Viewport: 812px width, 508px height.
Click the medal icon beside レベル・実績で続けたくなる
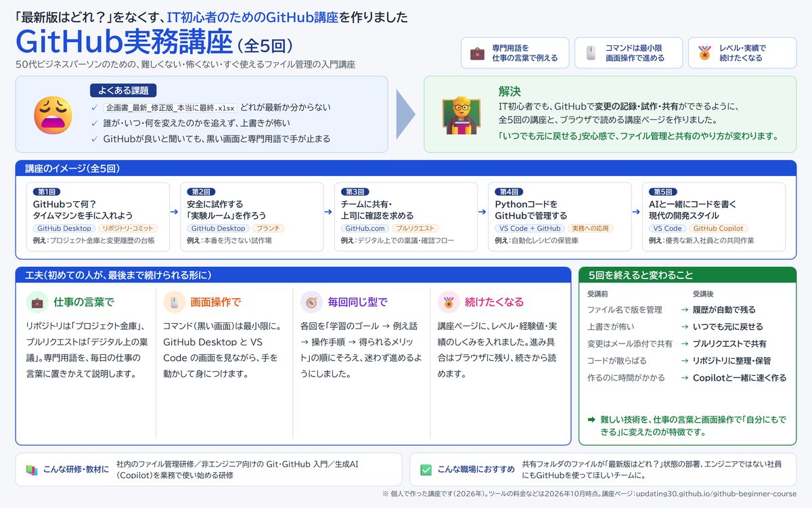point(704,53)
